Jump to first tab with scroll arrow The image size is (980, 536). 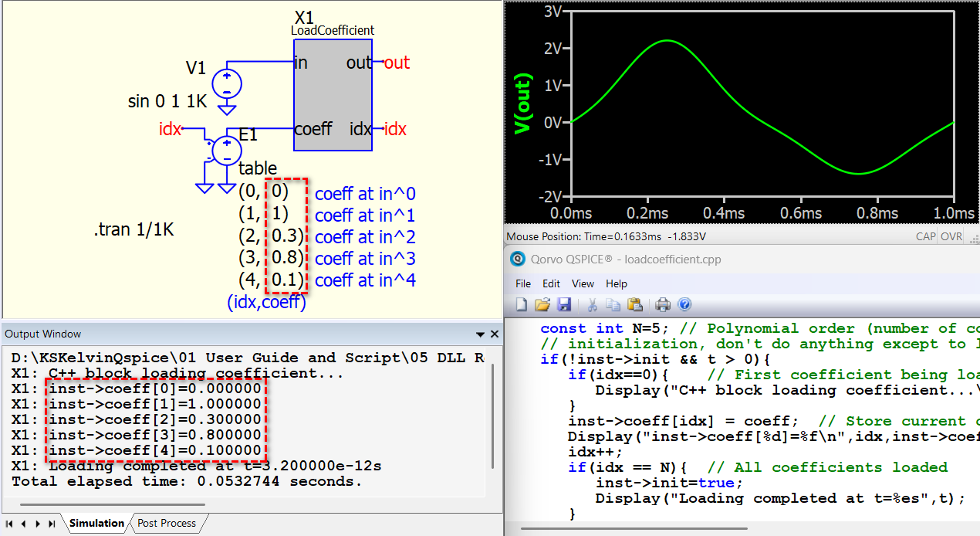tap(9, 524)
